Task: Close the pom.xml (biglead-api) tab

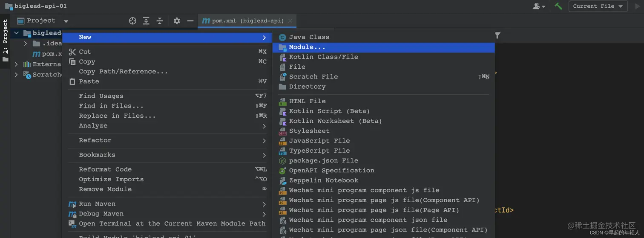Action: click(290, 20)
